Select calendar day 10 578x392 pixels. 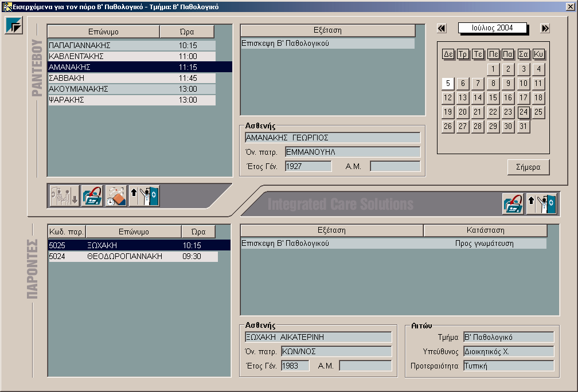coord(524,83)
